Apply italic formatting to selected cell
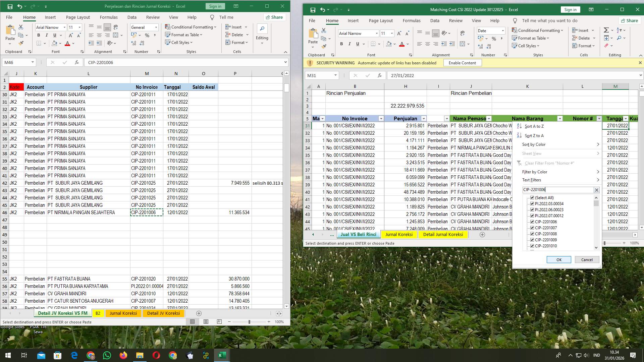This screenshot has height=362, width=644. click(x=350, y=44)
